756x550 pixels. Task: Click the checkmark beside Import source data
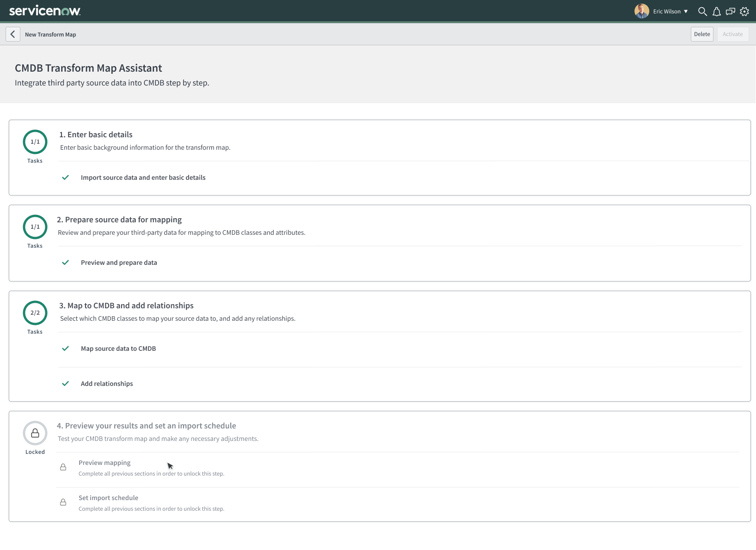point(66,177)
